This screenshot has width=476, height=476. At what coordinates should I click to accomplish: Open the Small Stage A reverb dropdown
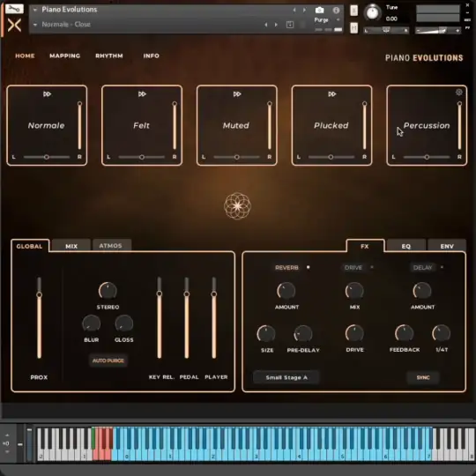(x=286, y=377)
